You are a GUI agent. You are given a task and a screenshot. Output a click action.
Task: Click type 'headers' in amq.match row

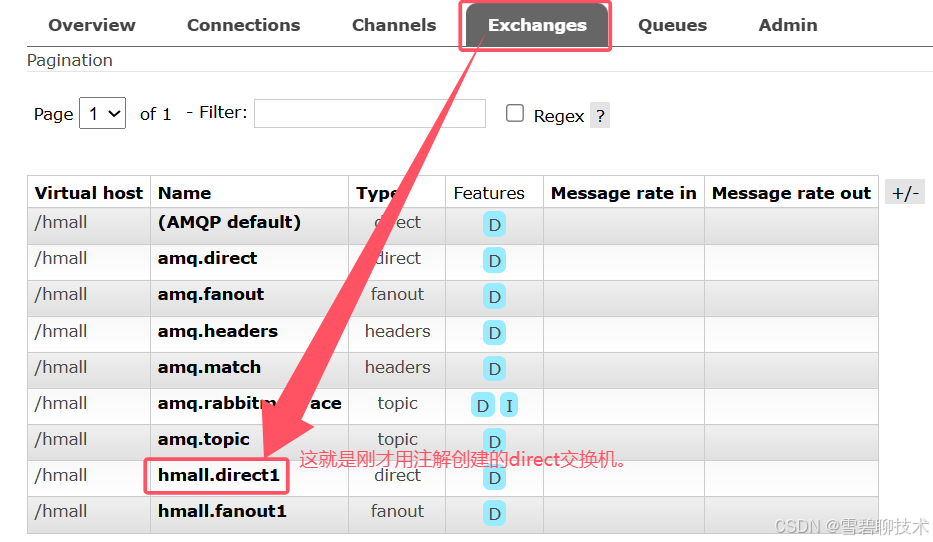click(x=397, y=367)
